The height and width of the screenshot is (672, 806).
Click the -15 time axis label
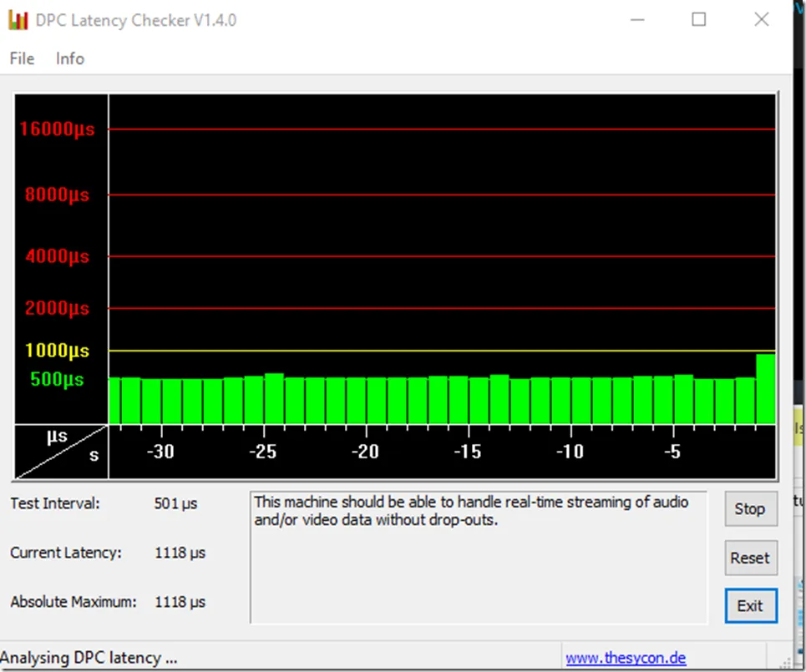(x=467, y=452)
